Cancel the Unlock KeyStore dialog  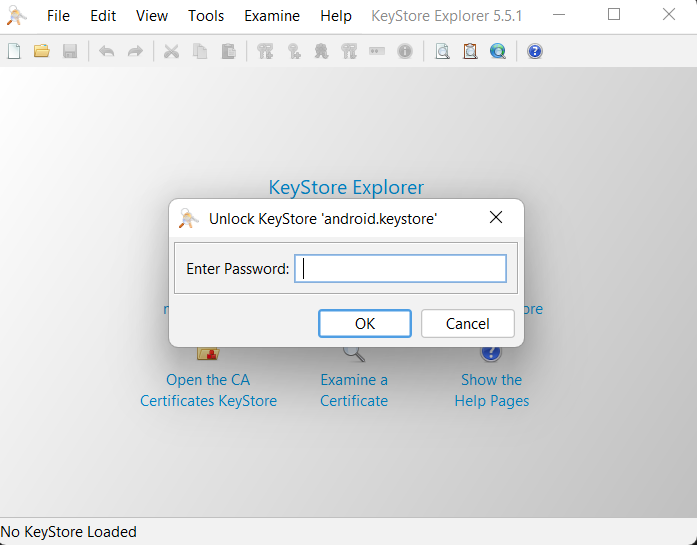click(x=468, y=324)
